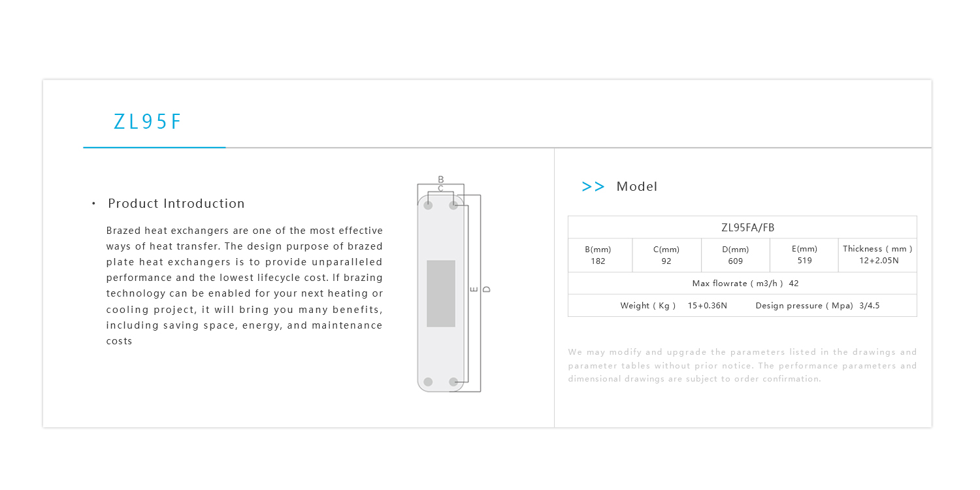Click the Model section heading
Image resolution: width=980 pixels, height=490 pixels.
(637, 187)
